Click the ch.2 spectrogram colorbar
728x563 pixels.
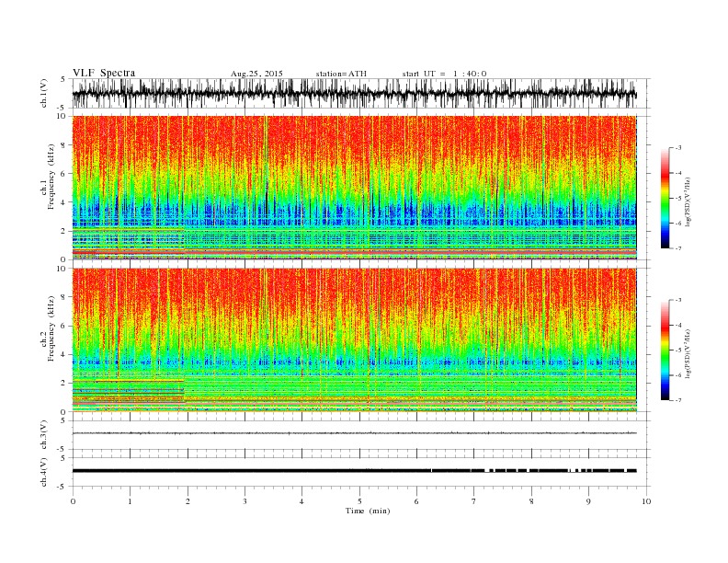[x=665, y=350]
